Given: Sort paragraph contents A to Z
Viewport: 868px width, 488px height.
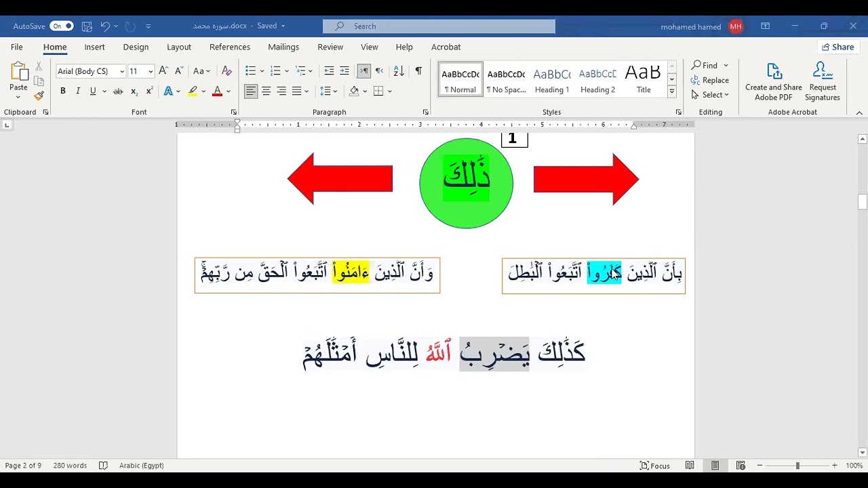Looking at the screenshot, I should 399,71.
